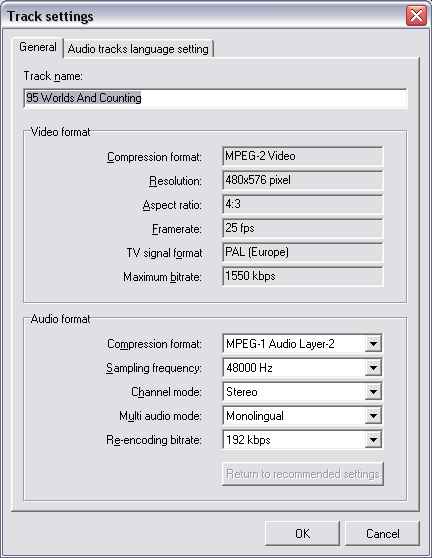Click the 1550 kbps Maximum bitrate field
Image resolution: width=432 pixels, height=558 pixels.
302,276
